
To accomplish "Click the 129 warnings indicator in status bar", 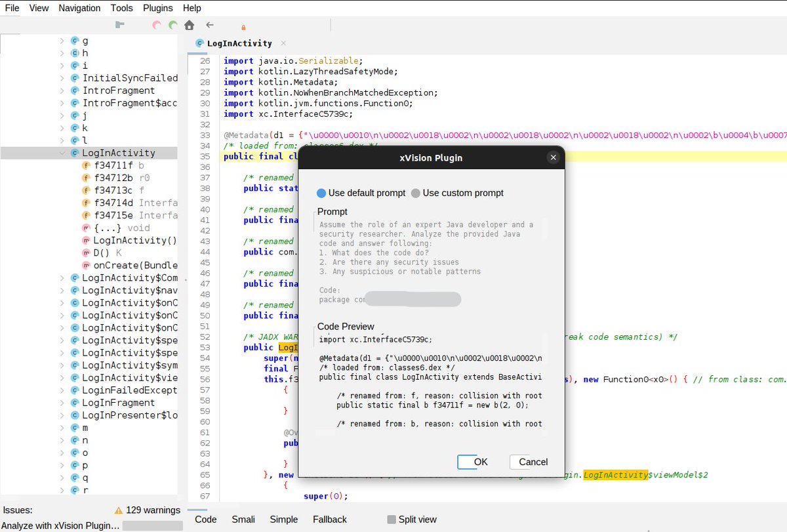I will 150,510.
